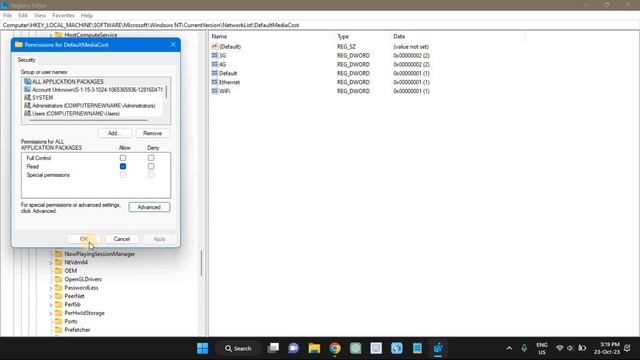The width and height of the screenshot is (640, 360).
Task: Select the SYSTEM account icon
Action: coord(27,98)
